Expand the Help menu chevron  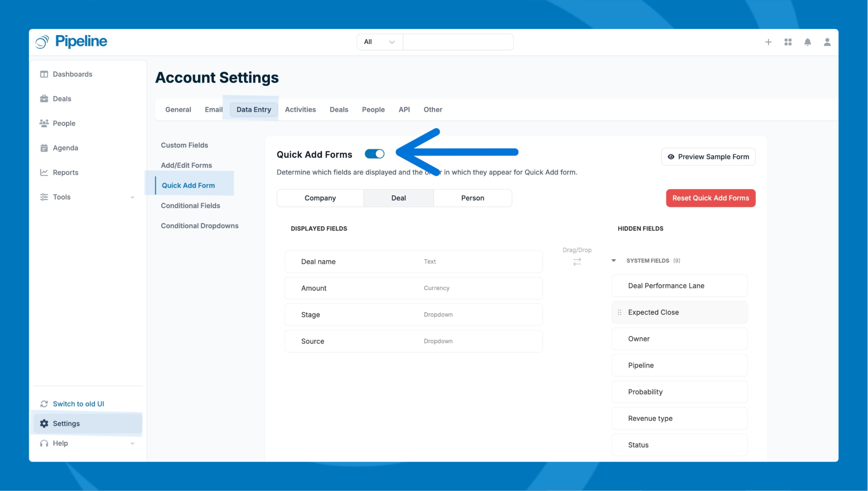click(133, 444)
